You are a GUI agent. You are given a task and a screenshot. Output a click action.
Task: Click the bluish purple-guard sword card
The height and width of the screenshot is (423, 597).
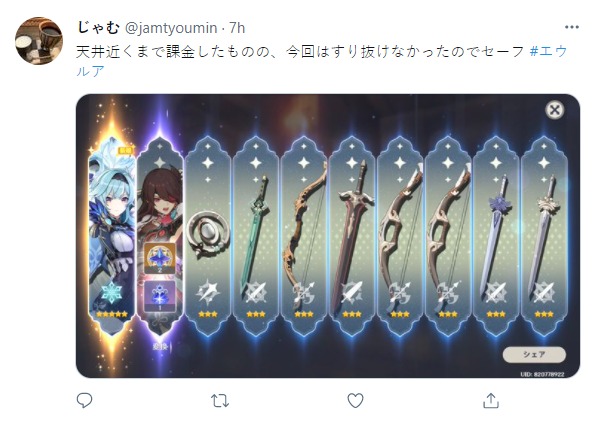[x=496, y=236]
